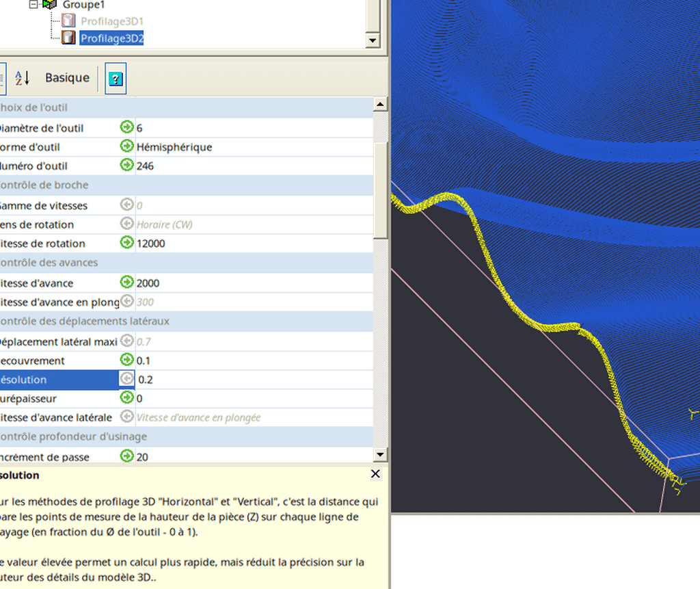Viewport: 700px width, 589px height.
Task: Click green arrow icon beside Incrément de passe
Action: click(126, 456)
